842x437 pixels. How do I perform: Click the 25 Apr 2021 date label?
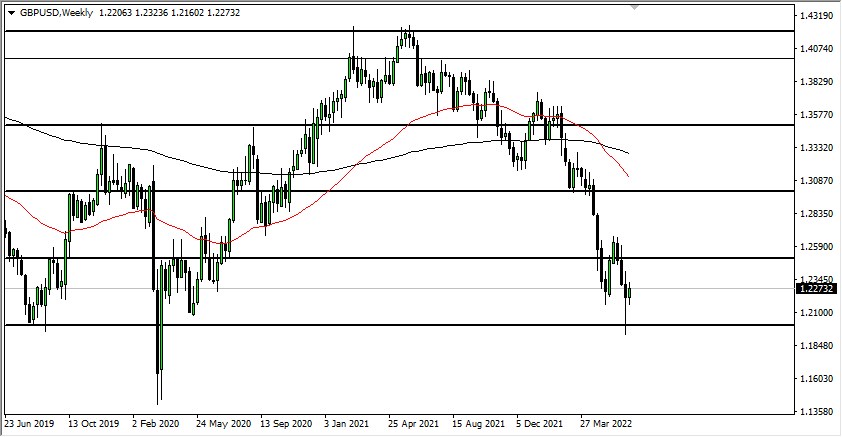[413, 424]
